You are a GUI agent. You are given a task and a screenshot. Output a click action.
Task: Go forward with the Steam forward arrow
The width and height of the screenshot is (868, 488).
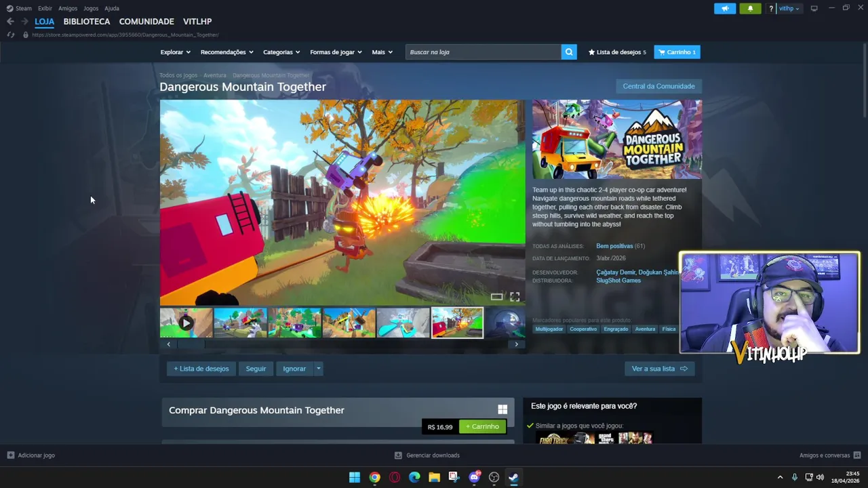24,22
